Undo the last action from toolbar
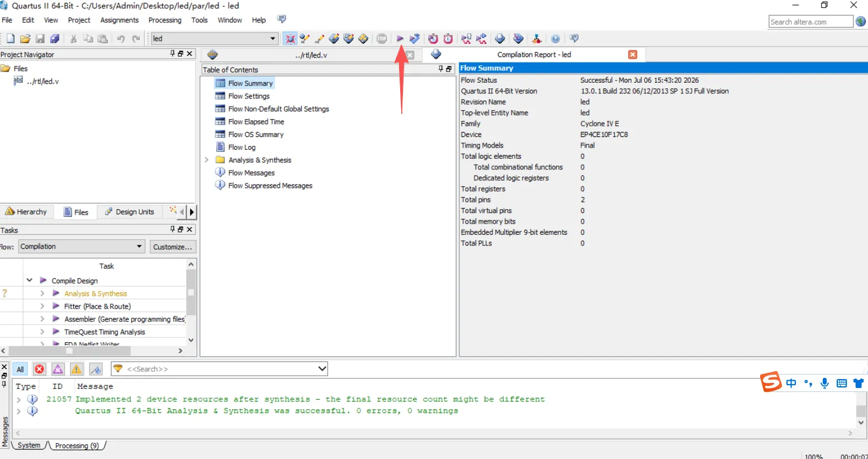The image size is (868, 459). click(x=121, y=39)
